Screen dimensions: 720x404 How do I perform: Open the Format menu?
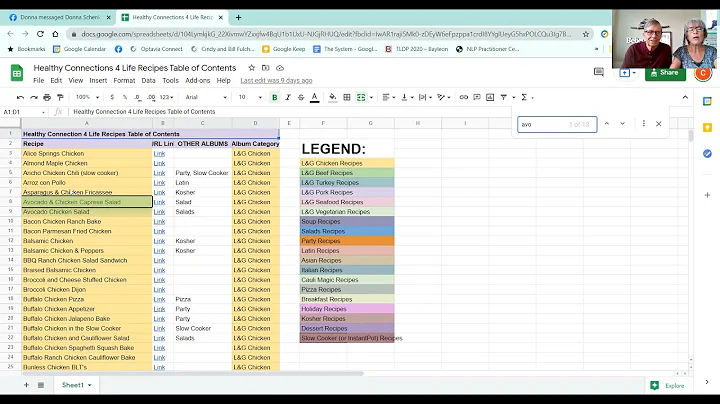(x=124, y=80)
